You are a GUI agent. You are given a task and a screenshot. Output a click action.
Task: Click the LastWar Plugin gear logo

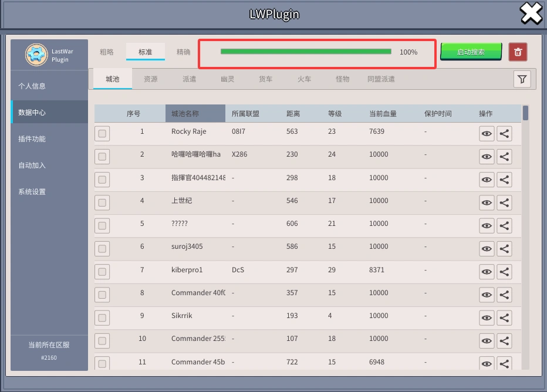click(36, 55)
